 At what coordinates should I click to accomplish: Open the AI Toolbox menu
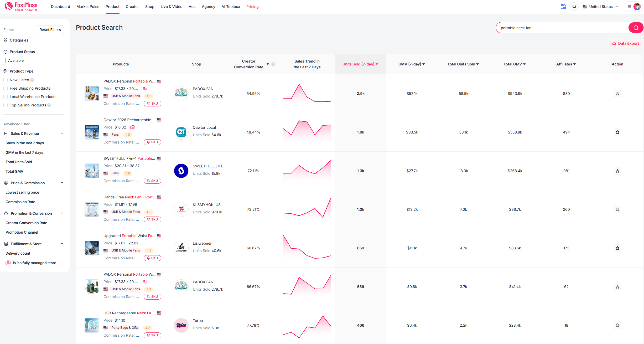pyautogui.click(x=231, y=7)
